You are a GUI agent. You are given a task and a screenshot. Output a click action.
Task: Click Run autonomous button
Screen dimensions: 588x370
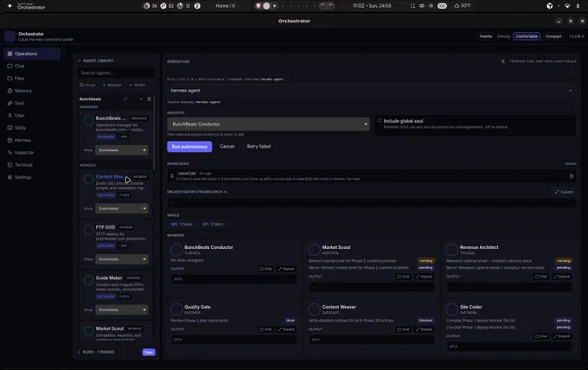pos(189,147)
